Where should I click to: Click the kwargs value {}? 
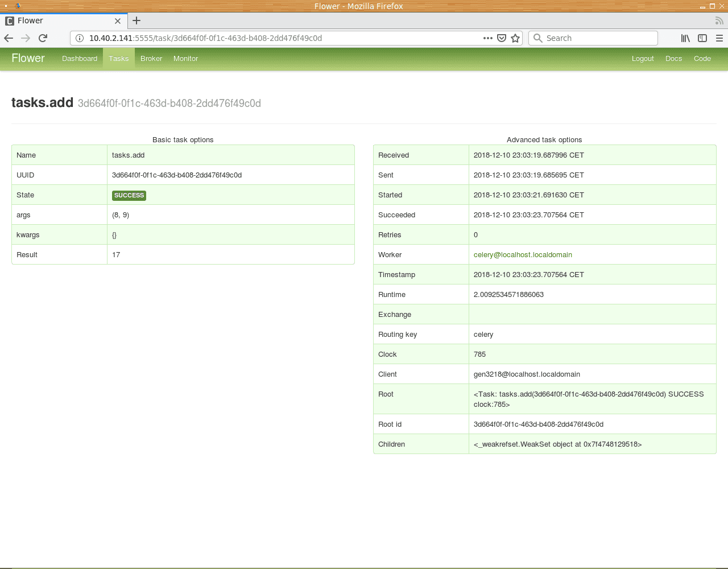pyautogui.click(x=114, y=235)
